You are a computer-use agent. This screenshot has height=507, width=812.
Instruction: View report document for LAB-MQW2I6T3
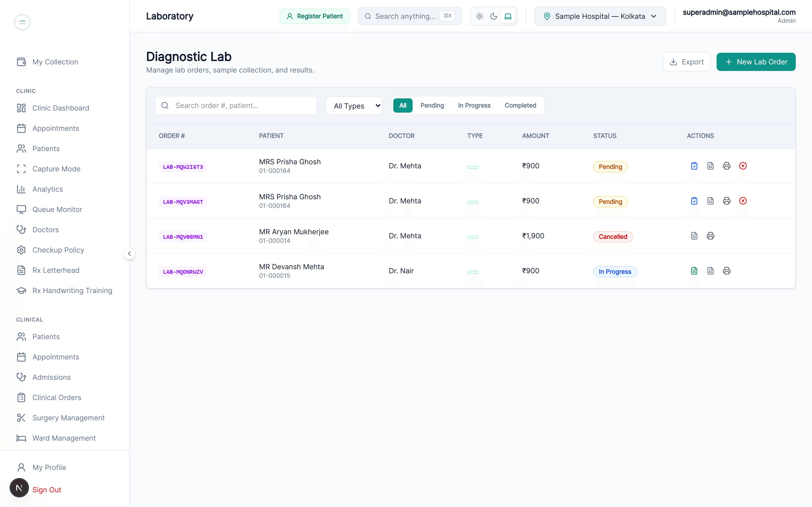pyautogui.click(x=710, y=166)
